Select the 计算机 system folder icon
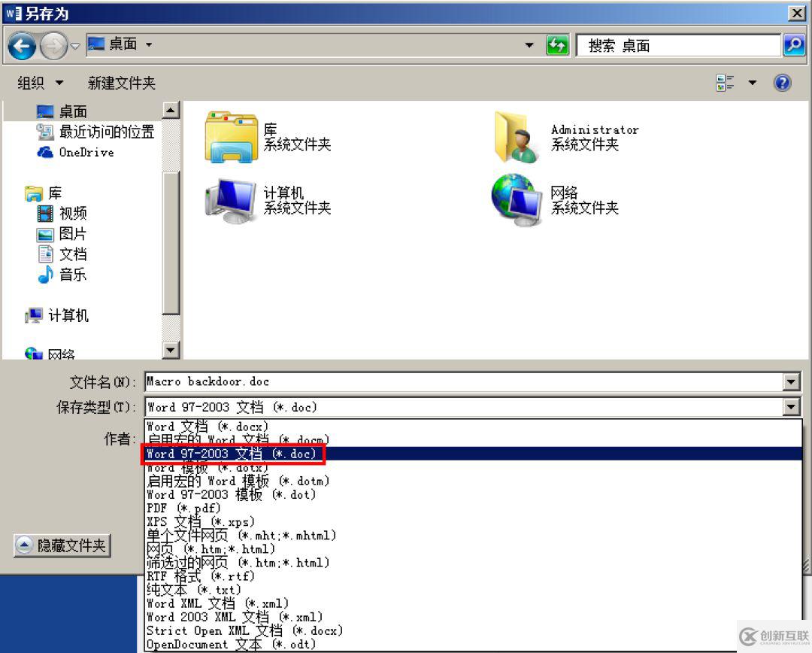Screen dimensions: 812x653 (x=231, y=201)
